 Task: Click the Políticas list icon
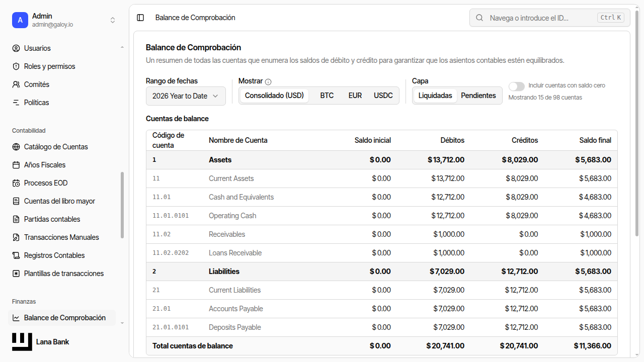click(16, 103)
